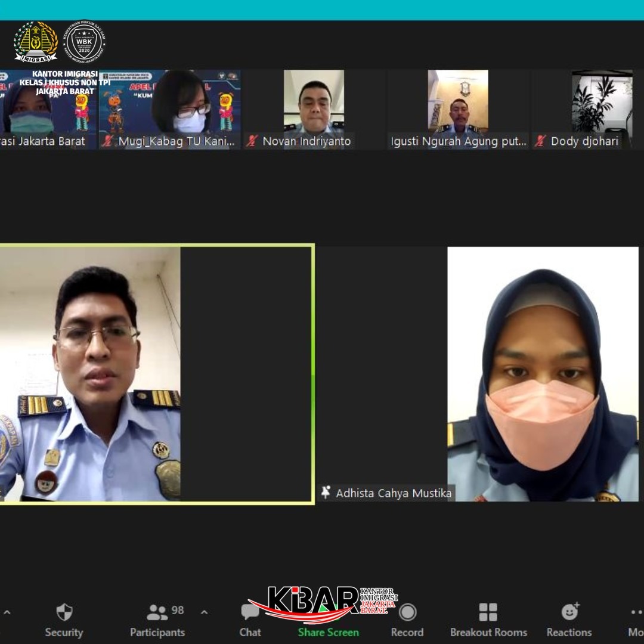This screenshot has width=644, height=644.
Task: Click the name label Dody djohari
Action: pyautogui.click(x=584, y=141)
